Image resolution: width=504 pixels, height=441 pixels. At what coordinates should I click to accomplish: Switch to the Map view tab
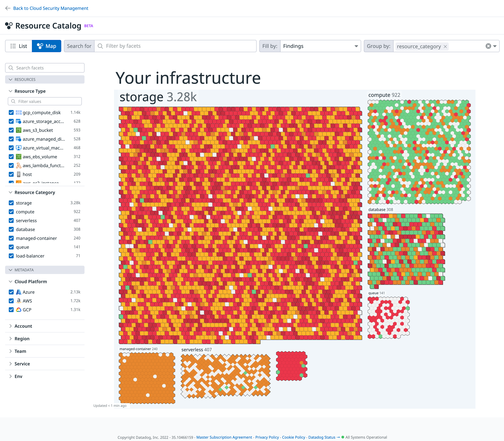(x=46, y=46)
